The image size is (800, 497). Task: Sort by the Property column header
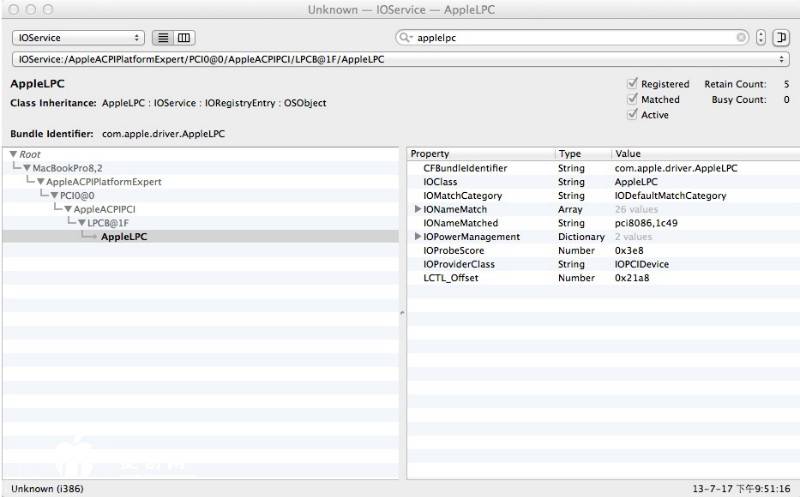tap(480, 154)
